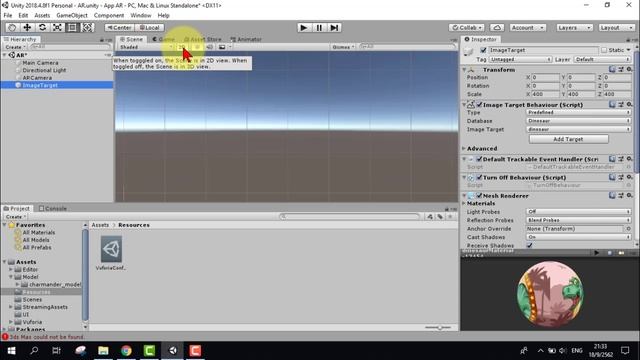Click the Step frame button

click(x=334, y=27)
